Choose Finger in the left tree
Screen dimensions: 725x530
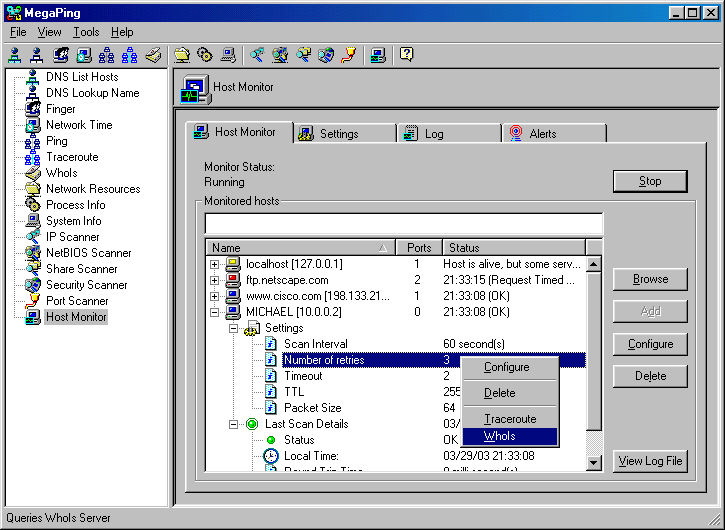pyautogui.click(x=61, y=109)
